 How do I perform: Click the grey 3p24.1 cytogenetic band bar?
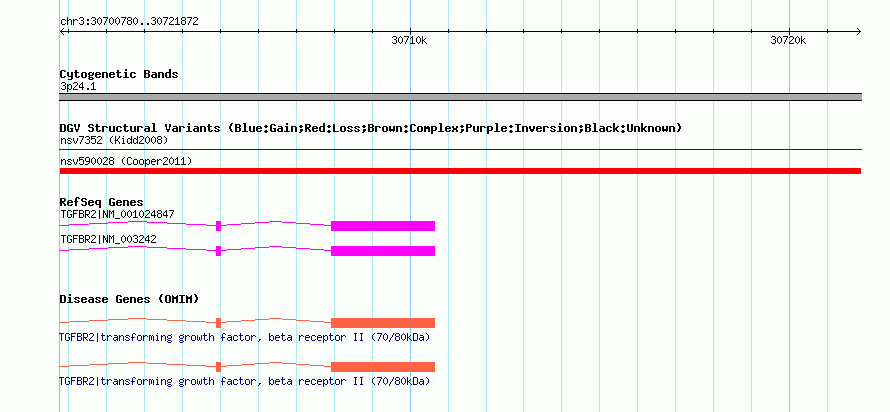[x=460, y=97]
